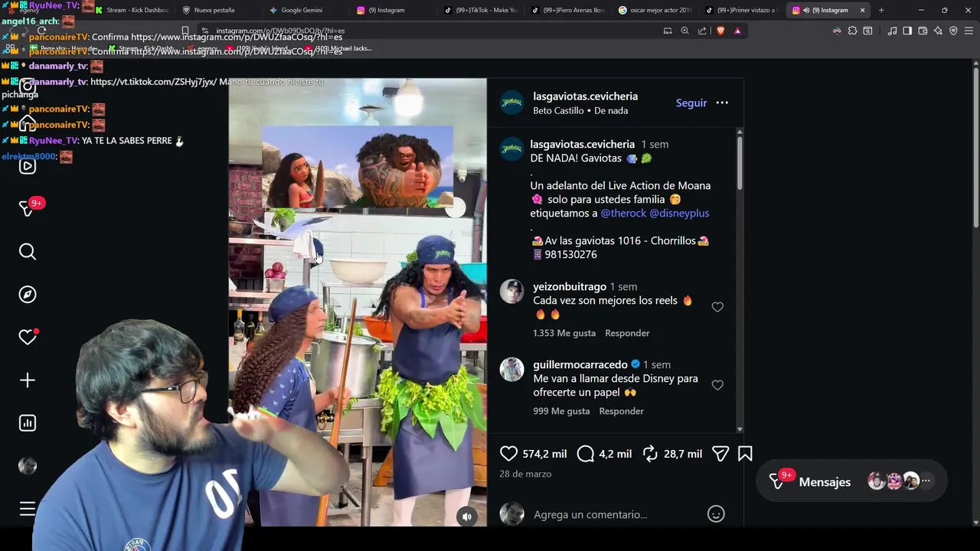Open Instagram search from sidebar

click(x=28, y=252)
